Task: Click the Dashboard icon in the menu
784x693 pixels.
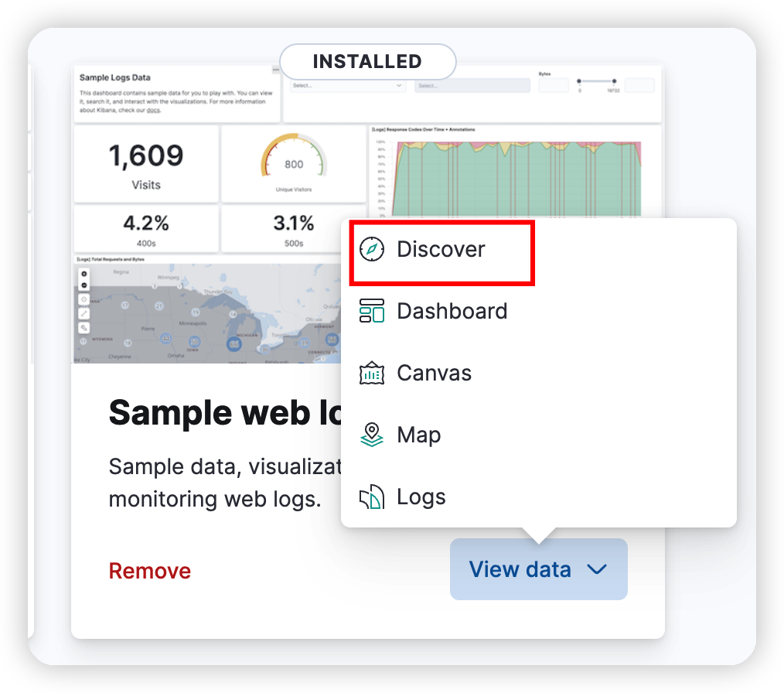Action: click(372, 312)
